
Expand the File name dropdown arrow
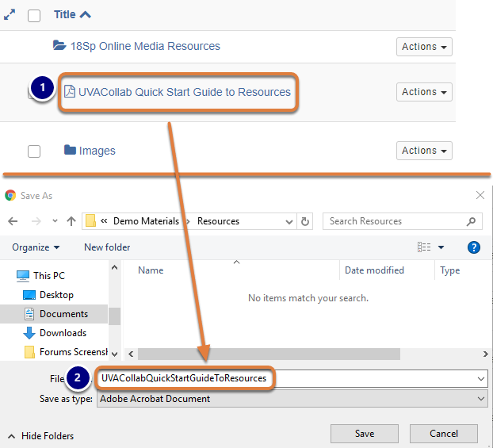click(481, 379)
